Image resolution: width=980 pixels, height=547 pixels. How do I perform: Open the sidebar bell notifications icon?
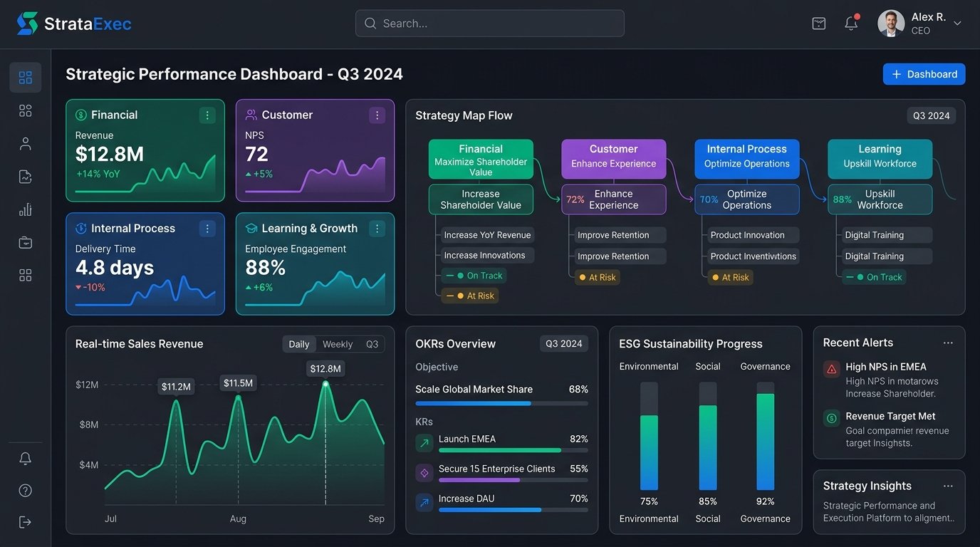tap(26, 458)
